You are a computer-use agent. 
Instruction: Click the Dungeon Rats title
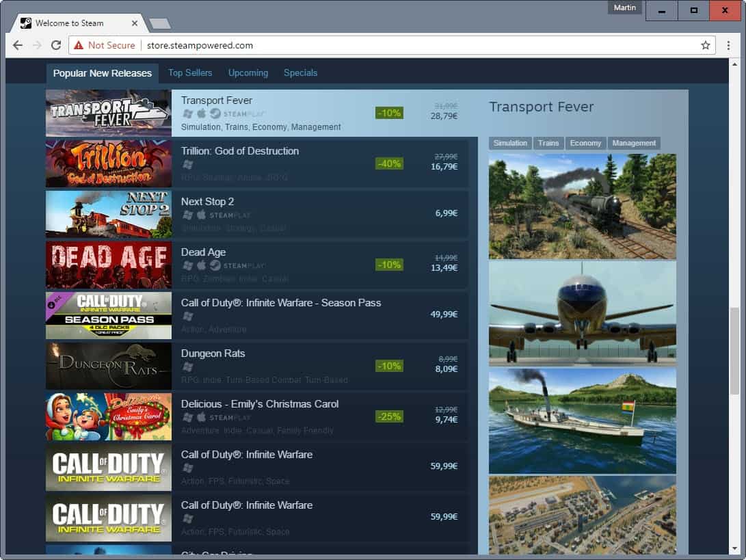point(213,354)
